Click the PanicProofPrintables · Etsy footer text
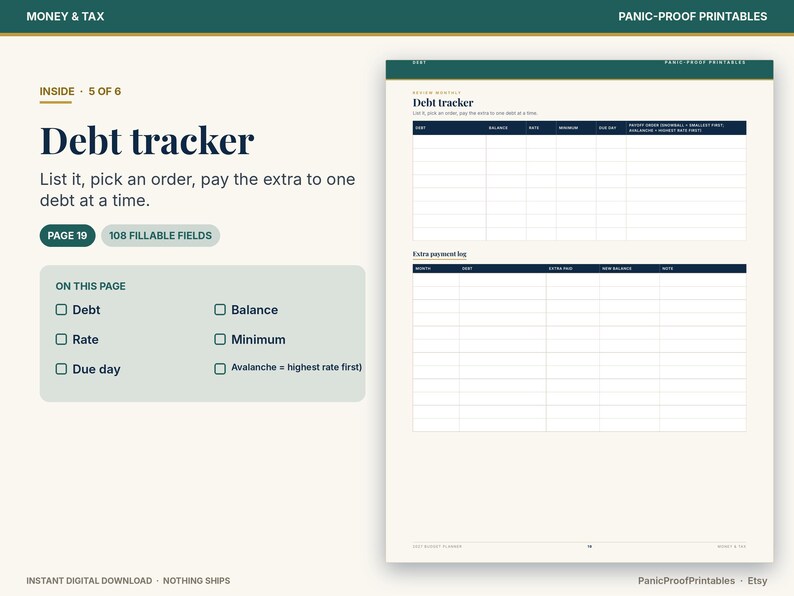The width and height of the screenshot is (794, 596). tap(702, 581)
